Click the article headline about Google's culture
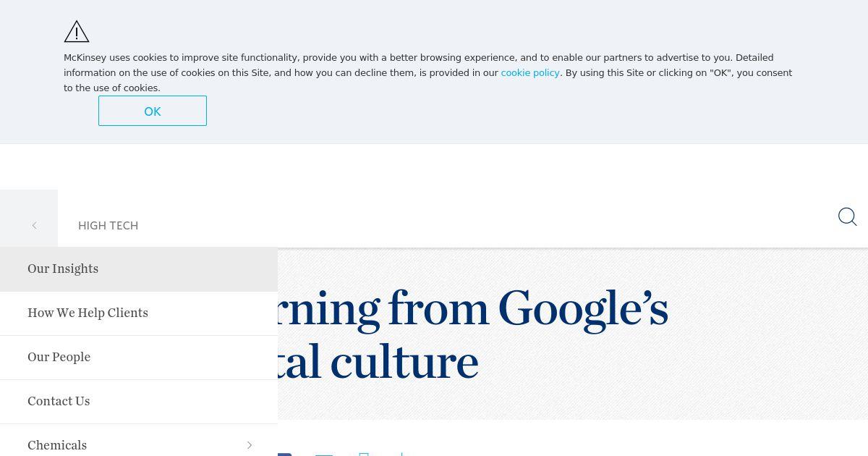 473,335
